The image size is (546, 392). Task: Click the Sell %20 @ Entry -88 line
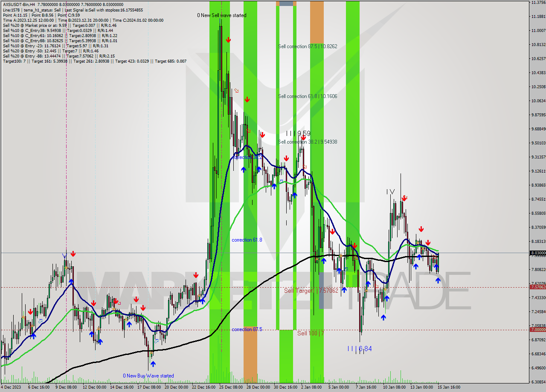point(58,56)
